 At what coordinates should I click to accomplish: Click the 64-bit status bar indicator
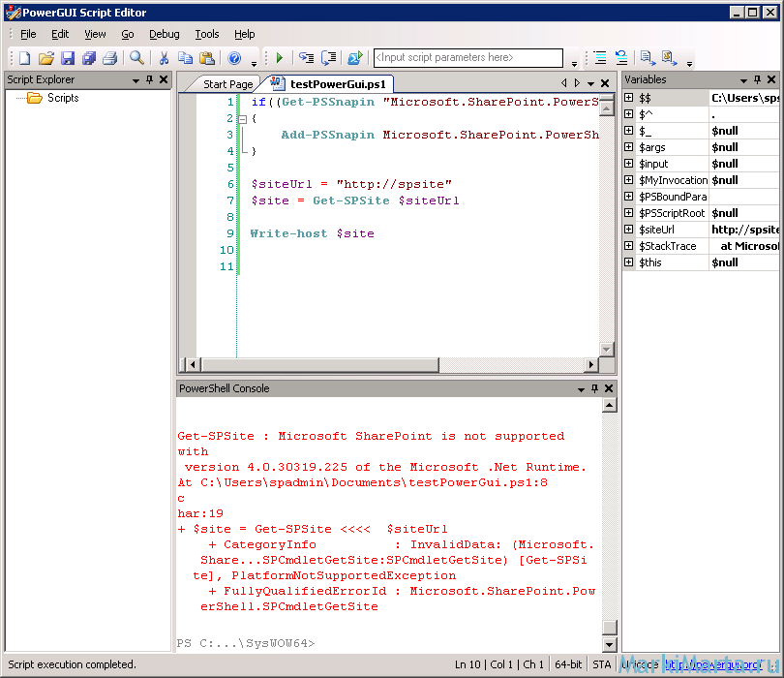[568, 664]
